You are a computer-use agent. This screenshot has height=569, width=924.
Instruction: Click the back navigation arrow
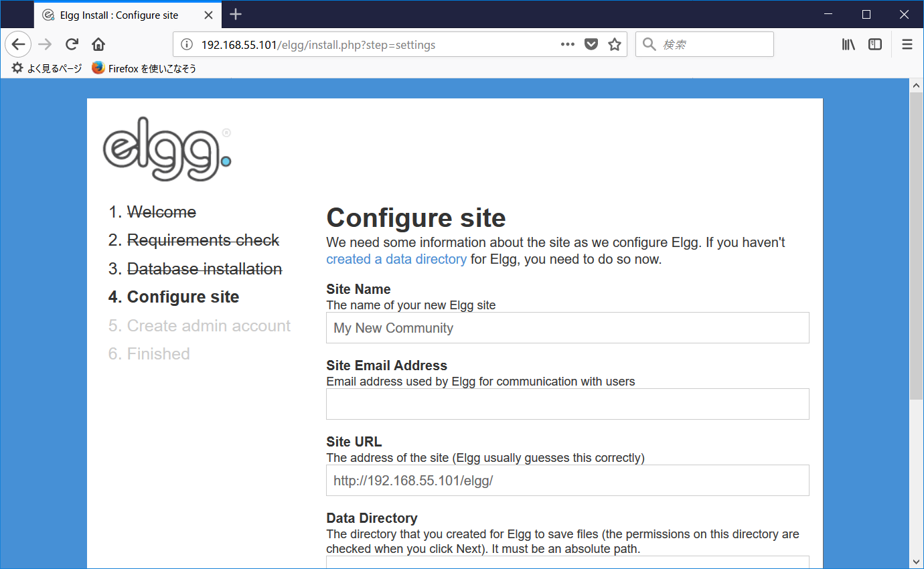coord(17,44)
